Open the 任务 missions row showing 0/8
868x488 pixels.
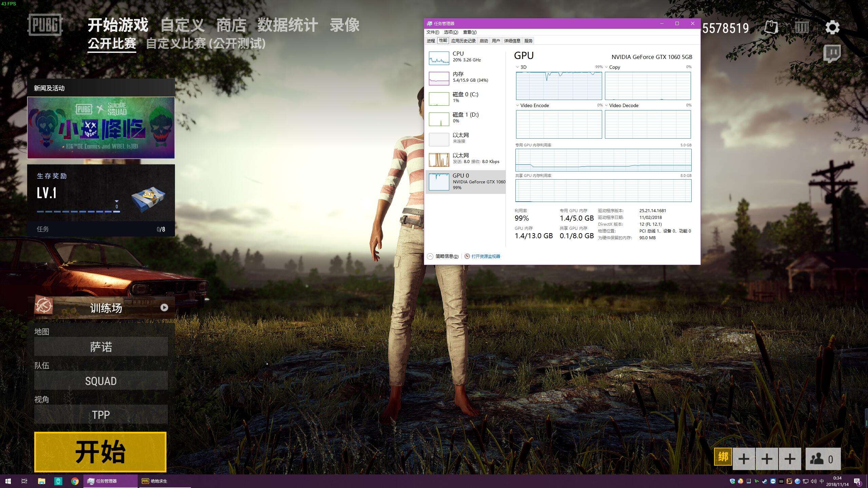[101, 229]
